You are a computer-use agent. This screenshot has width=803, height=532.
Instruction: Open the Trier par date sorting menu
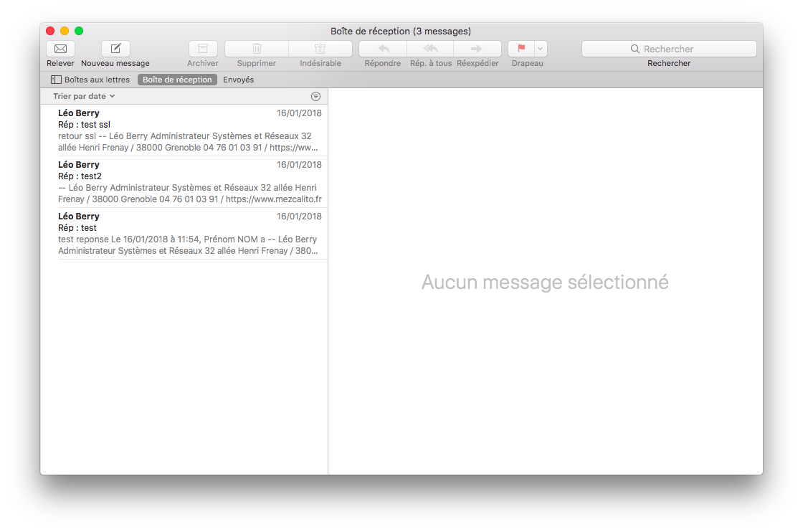(83, 95)
